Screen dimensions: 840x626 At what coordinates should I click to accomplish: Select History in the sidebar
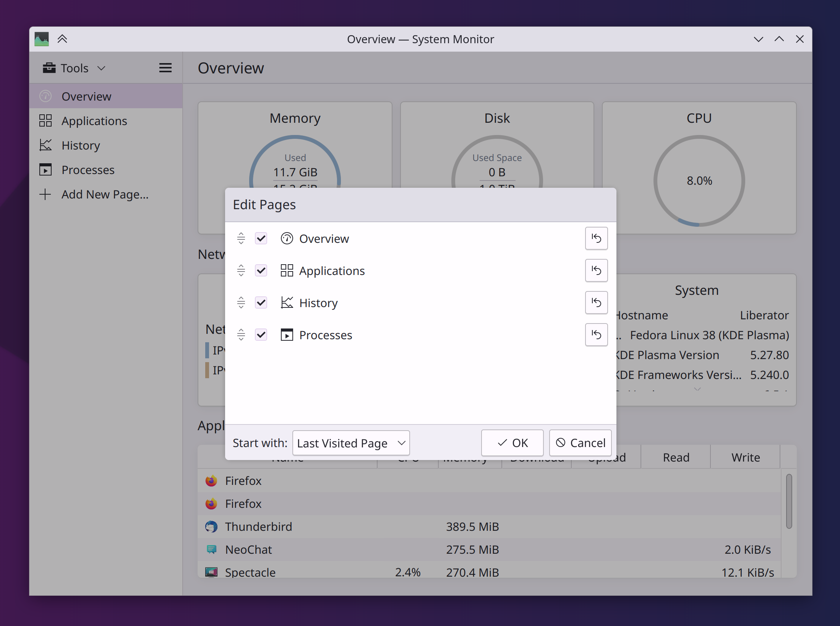tap(81, 145)
